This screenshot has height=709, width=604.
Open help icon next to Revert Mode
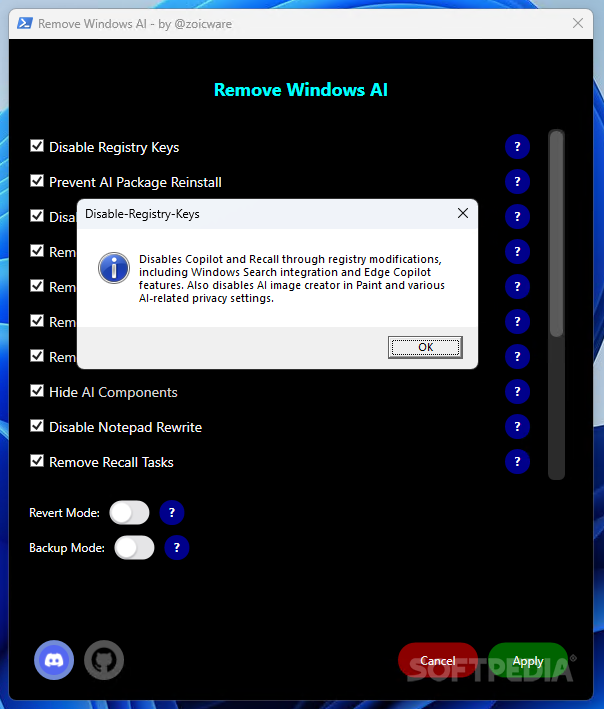(x=172, y=513)
